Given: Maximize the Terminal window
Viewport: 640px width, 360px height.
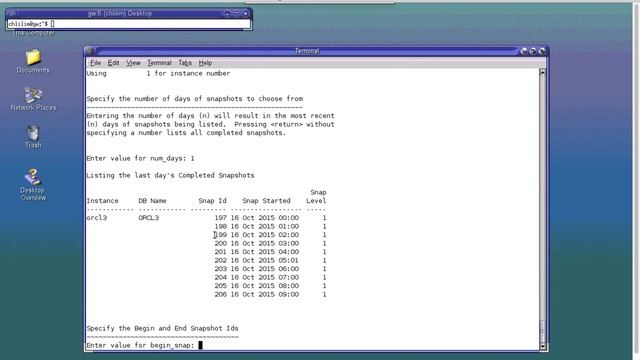Looking at the screenshot, I should [x=533, y=51].
